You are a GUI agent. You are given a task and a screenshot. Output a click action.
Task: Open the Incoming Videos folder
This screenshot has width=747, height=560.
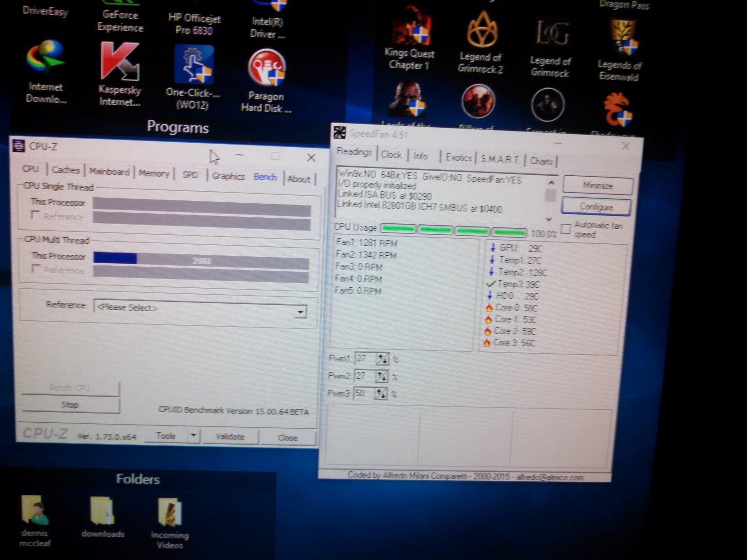170,513
